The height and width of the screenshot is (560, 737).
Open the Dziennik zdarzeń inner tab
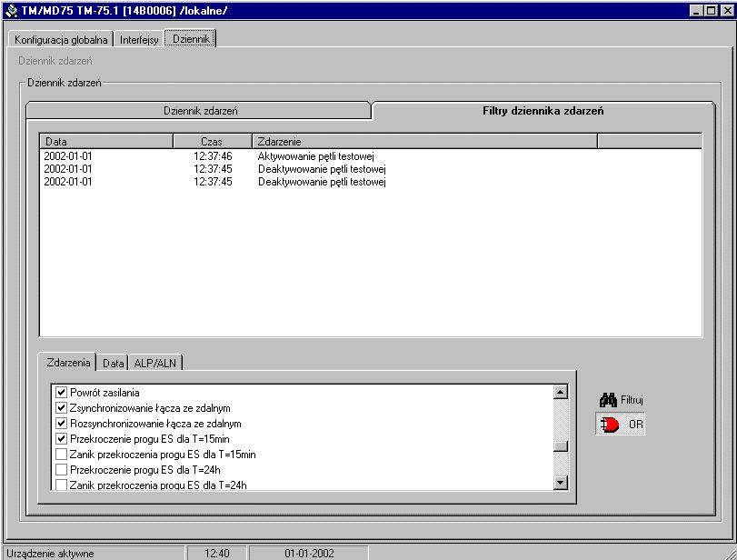click(x=200, y=111)
